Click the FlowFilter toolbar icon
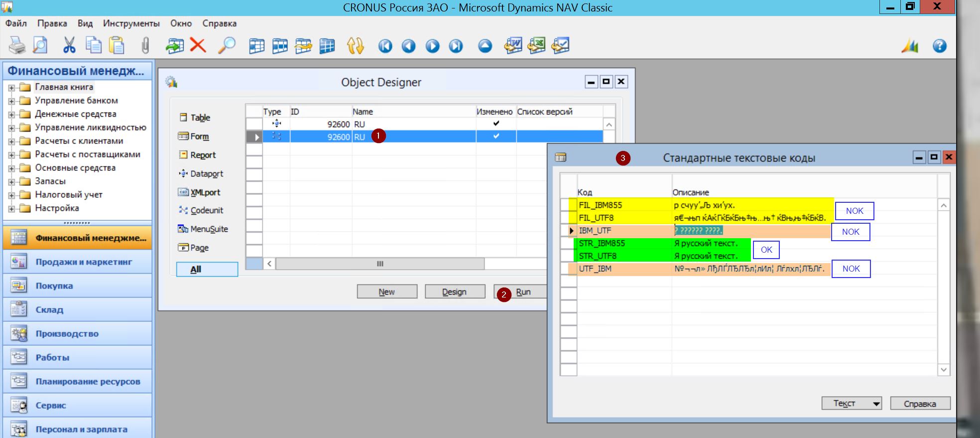 click(x=303, y=46)
